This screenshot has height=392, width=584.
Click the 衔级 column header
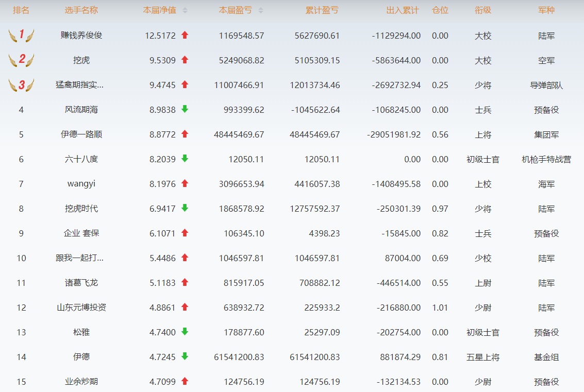[483, 10]
